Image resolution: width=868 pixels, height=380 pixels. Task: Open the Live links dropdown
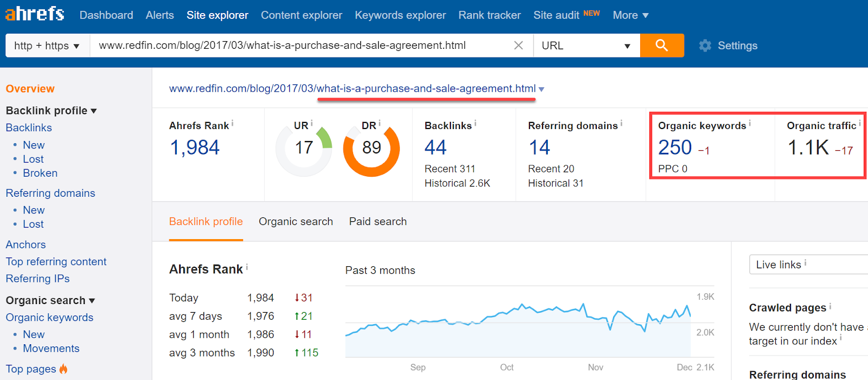(808, 265)
